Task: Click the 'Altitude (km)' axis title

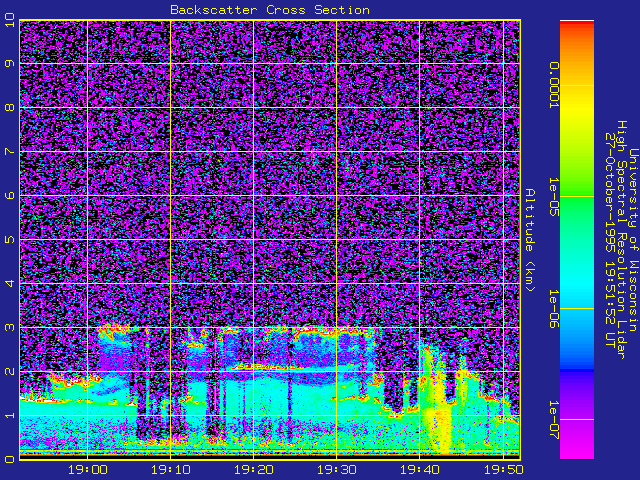Action: pyautogui.click(x=529, y=240)
